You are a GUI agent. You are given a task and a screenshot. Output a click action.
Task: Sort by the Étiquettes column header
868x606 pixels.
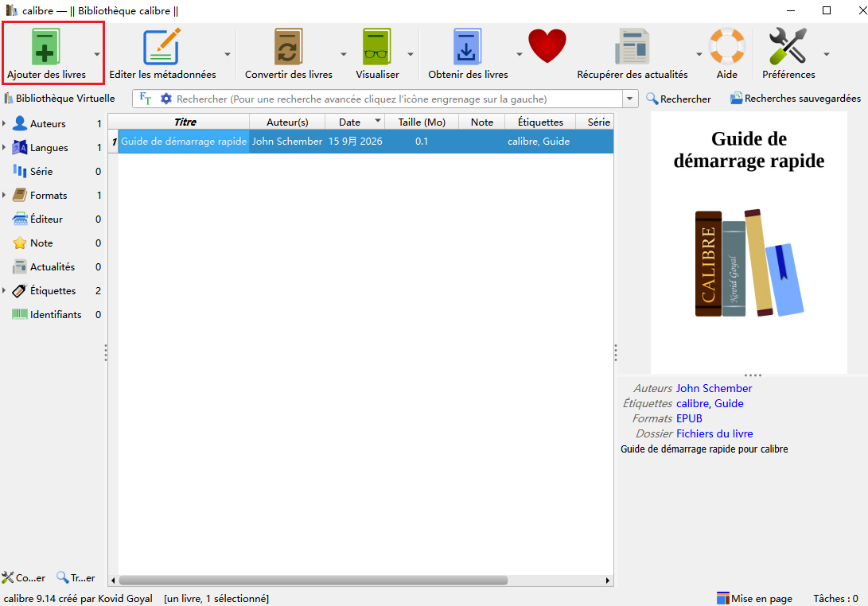click(540, 122)
